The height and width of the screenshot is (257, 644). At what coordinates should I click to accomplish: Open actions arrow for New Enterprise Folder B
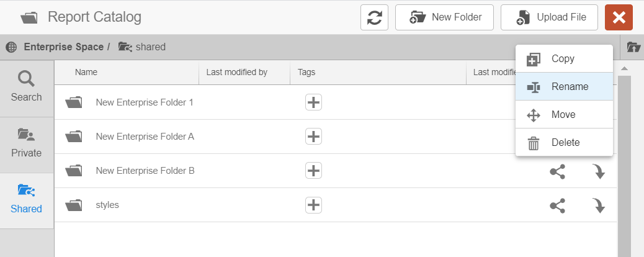(599, 171)
